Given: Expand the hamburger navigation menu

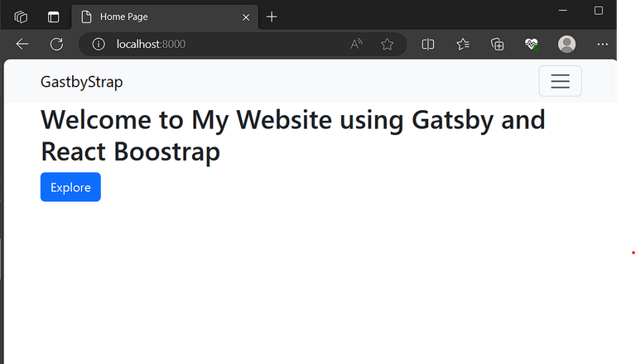Looking at the screenshot, I should click(560, 81).
